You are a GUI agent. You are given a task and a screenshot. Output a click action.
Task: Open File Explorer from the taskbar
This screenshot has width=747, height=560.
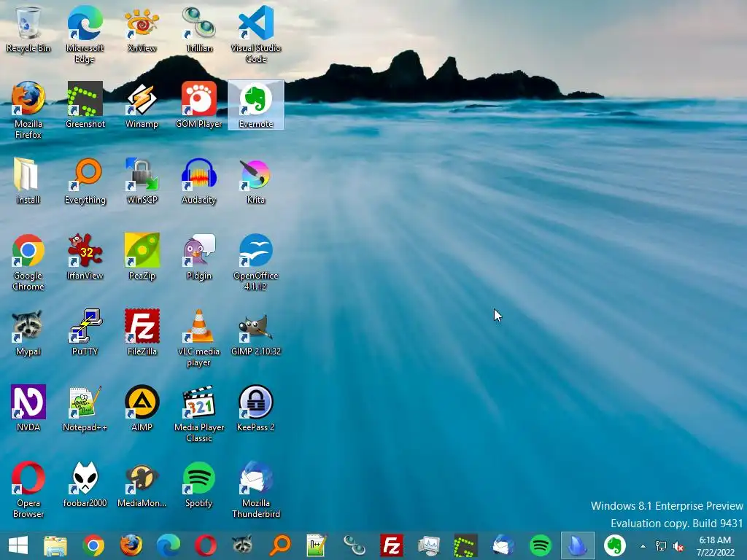coord(55,545)
